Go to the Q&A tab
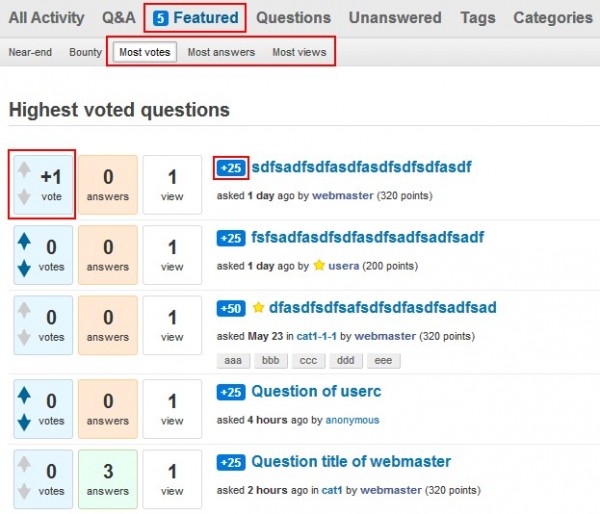 (x=118, y=17)
